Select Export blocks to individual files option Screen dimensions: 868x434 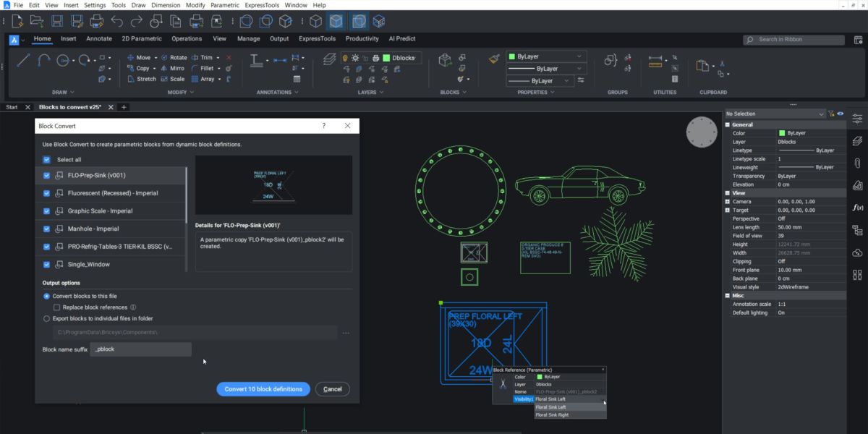coord(47,318)
